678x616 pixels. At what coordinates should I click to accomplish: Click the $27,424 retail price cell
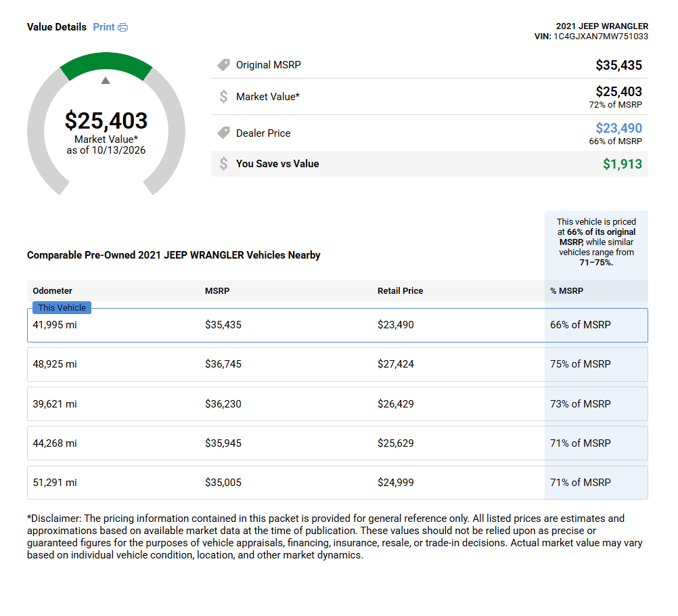pos(396,364)
